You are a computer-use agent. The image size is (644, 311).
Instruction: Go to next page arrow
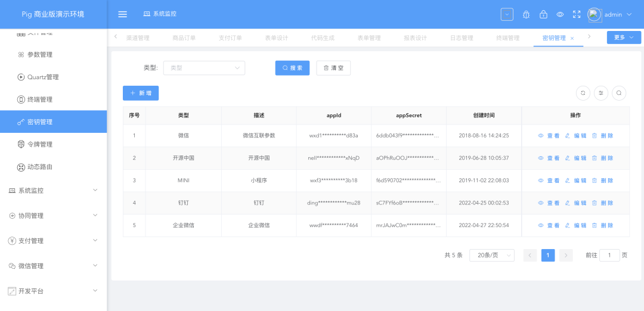566,255
